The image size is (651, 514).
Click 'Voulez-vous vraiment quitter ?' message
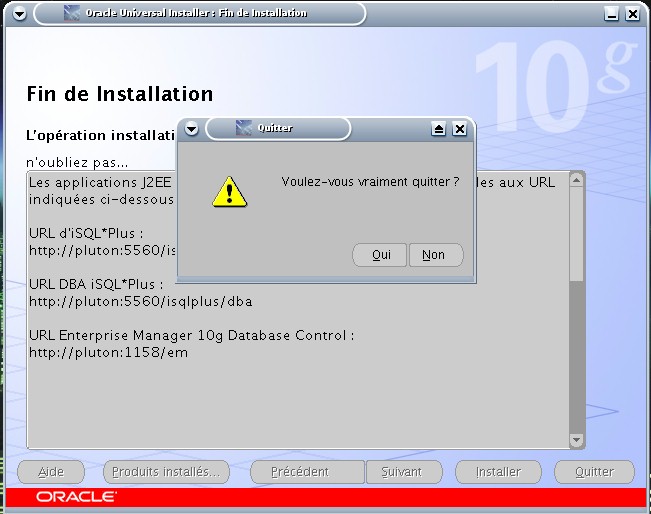[x=370, y=181]
